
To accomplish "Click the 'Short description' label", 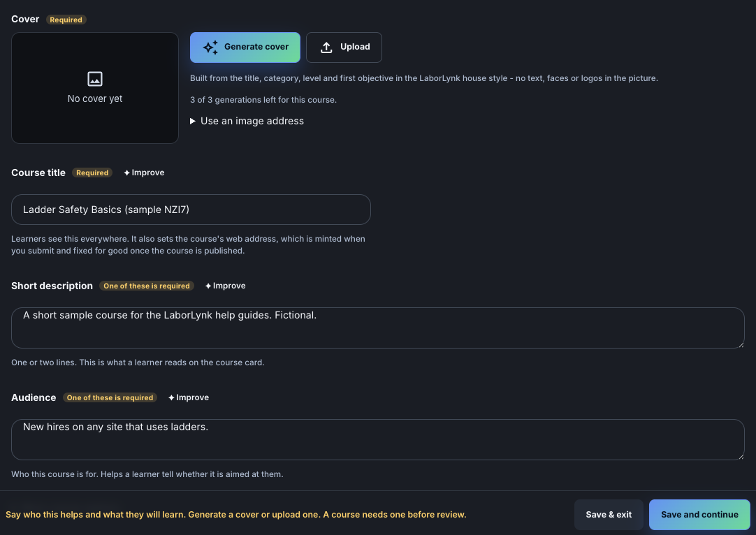I will tap(52, 286).
